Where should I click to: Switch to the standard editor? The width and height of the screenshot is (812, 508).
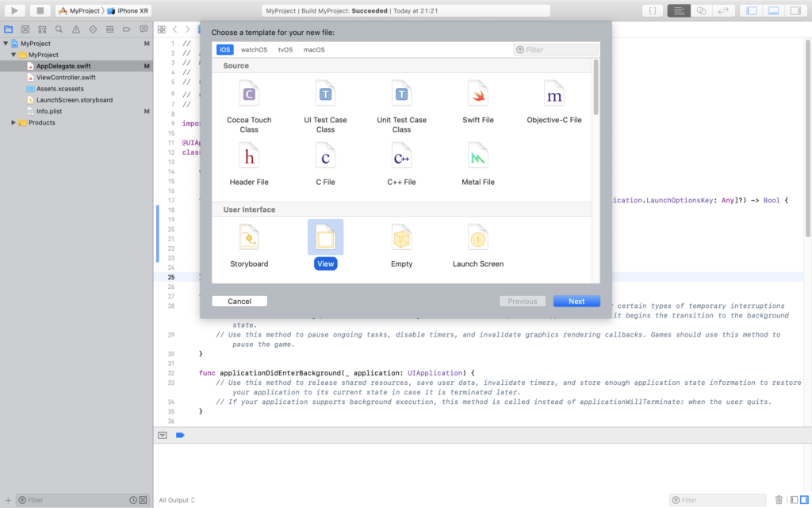(679, 10)
